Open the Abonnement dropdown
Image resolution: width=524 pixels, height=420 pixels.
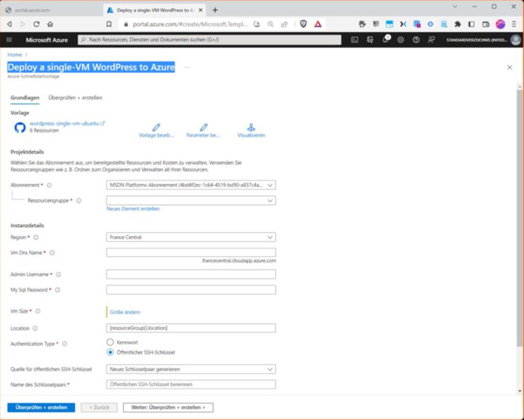point(191,185)
